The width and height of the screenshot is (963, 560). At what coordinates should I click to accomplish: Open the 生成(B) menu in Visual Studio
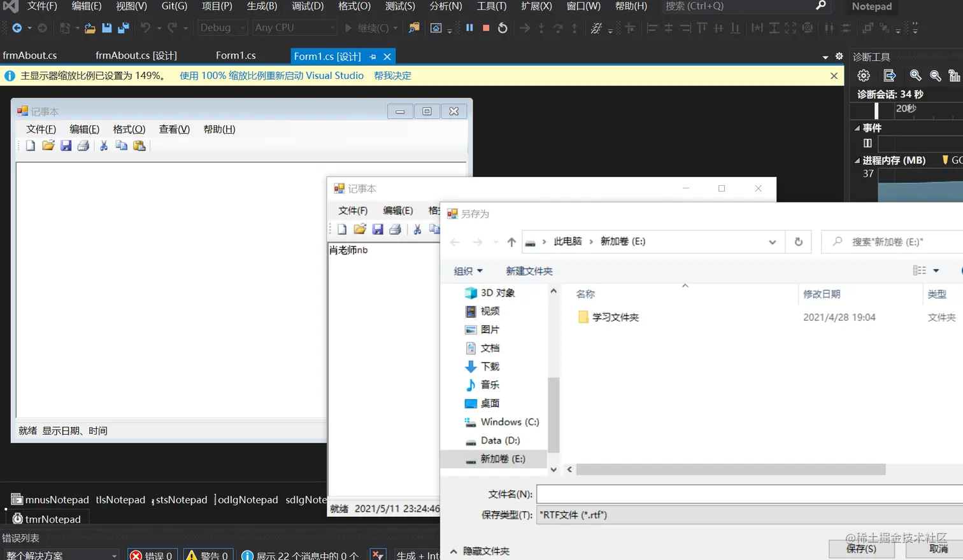tap(262, 6)
